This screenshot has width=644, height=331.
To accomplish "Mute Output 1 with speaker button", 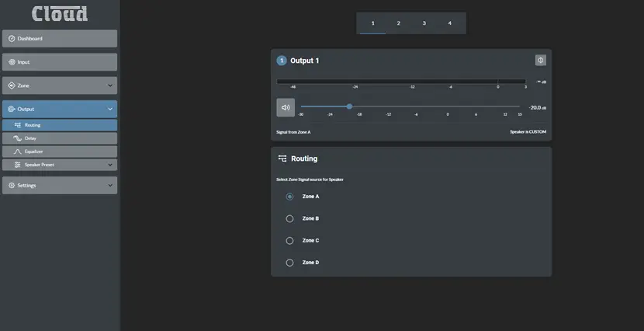I will point(286,107).
